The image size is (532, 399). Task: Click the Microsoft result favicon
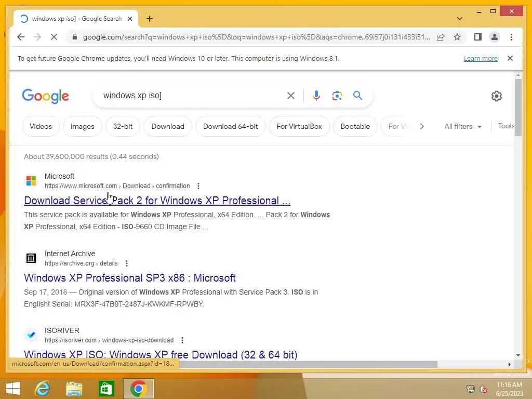(x=31, y=180)
